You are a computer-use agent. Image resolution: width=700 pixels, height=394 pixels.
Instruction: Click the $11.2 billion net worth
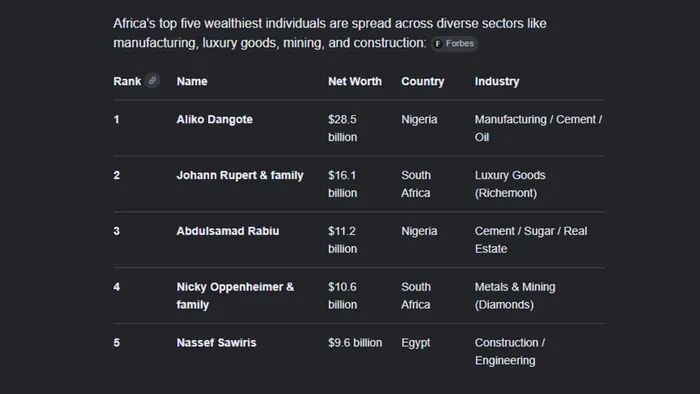[342, 240]
